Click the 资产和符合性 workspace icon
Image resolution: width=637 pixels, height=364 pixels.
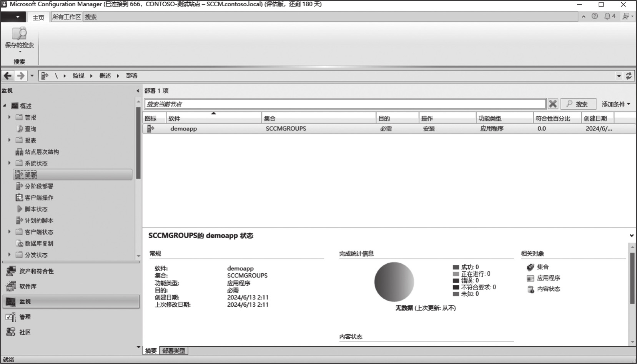pyautogui.click(x=11, y=271)
